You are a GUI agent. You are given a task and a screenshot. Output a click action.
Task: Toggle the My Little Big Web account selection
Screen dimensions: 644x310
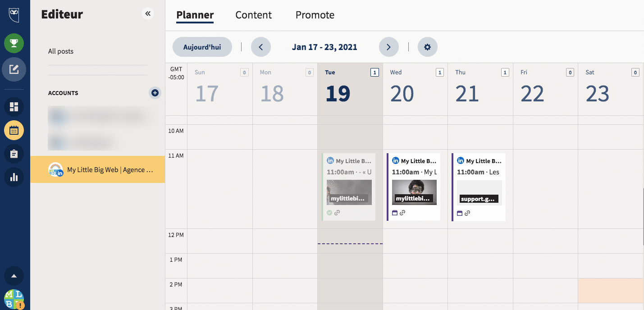click(97, 169)
